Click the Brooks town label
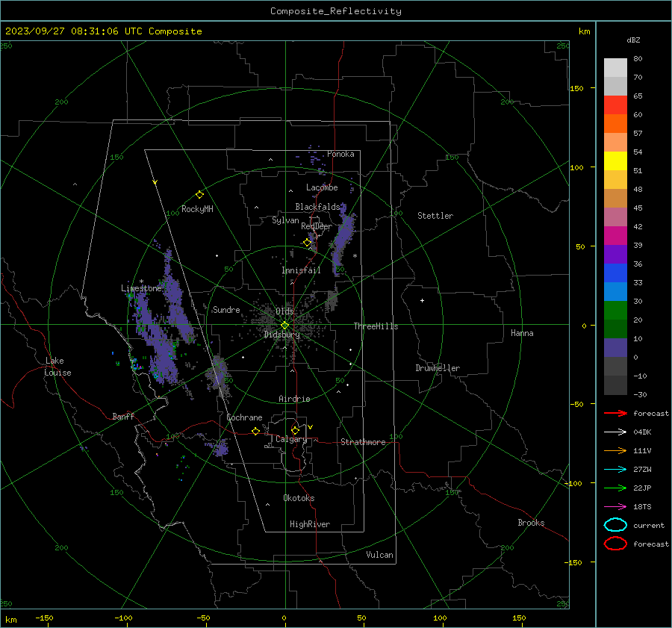Screen dimensions: 672x628 [x=531, y=523]
